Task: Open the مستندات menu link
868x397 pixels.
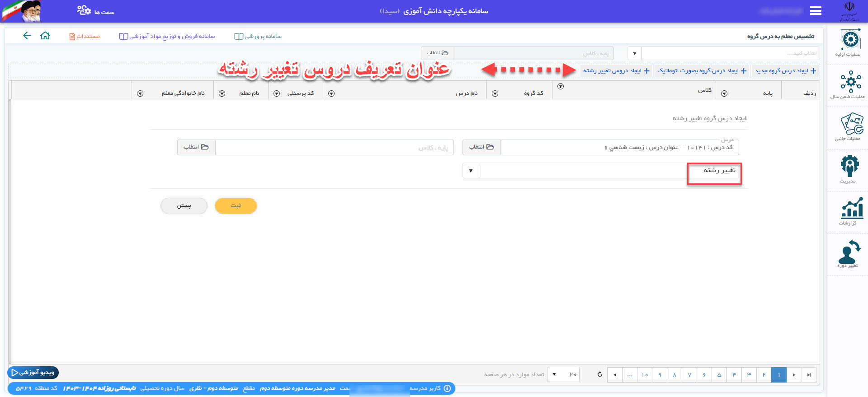Action: coord(85,36)
